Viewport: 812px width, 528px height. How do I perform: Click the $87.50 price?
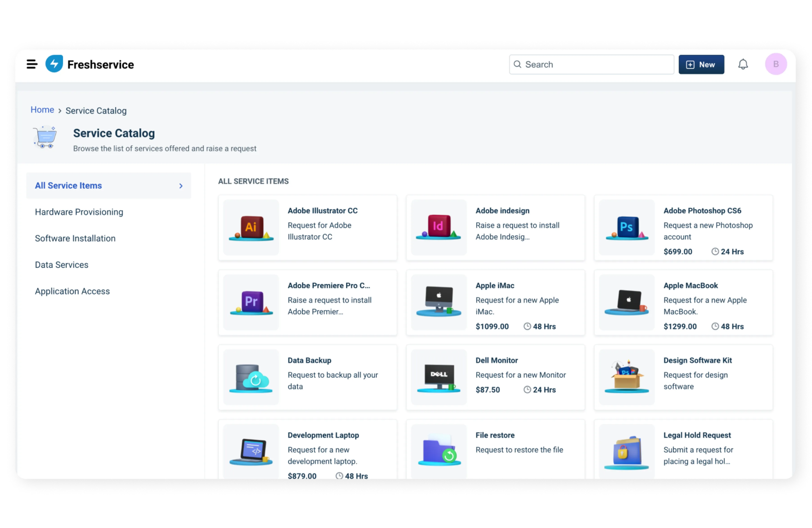click(487, 390)
